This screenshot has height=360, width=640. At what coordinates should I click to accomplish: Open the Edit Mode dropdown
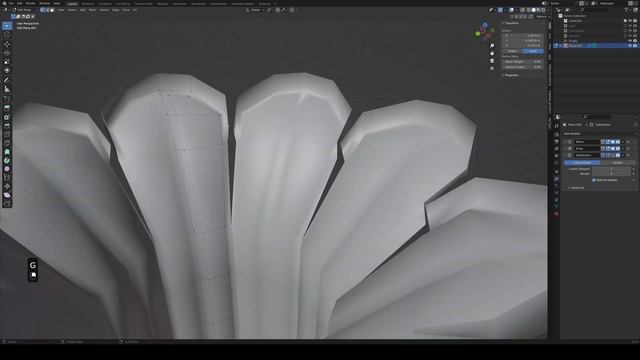coord(24,10)
